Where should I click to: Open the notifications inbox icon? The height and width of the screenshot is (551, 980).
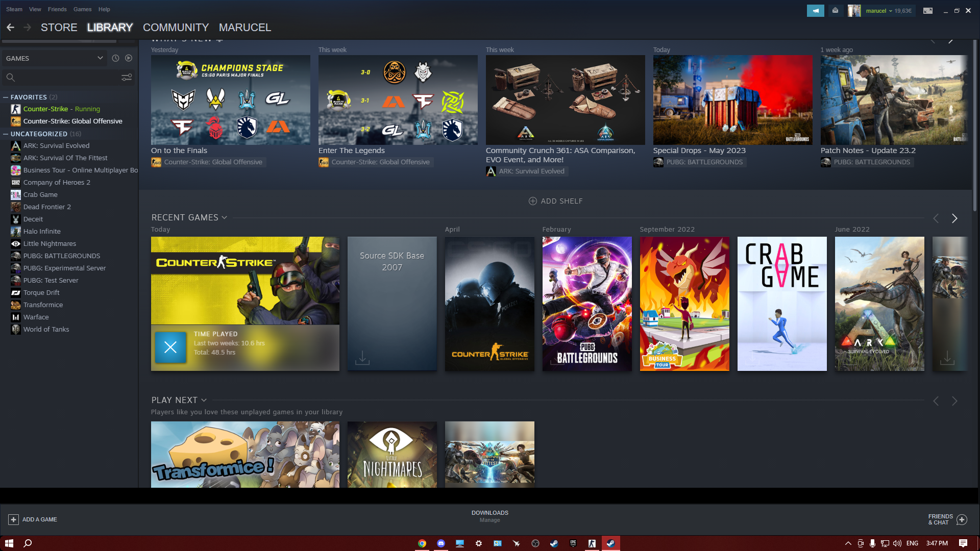coord(835,11)
